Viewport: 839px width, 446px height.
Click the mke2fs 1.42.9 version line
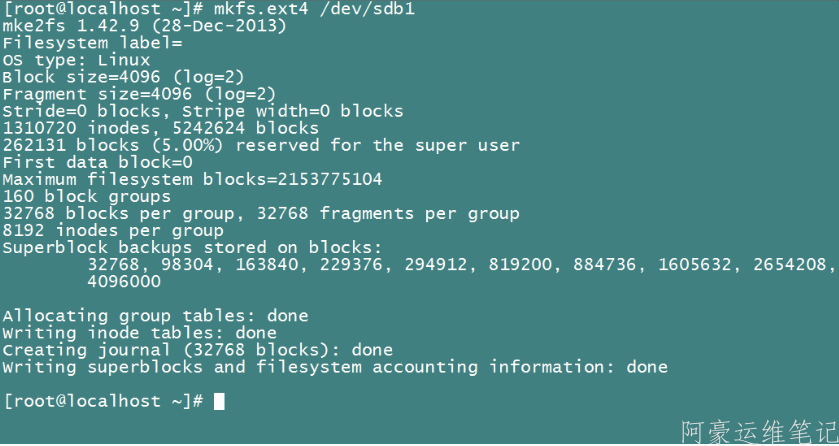pyautogui.click(x=144, y=26)
